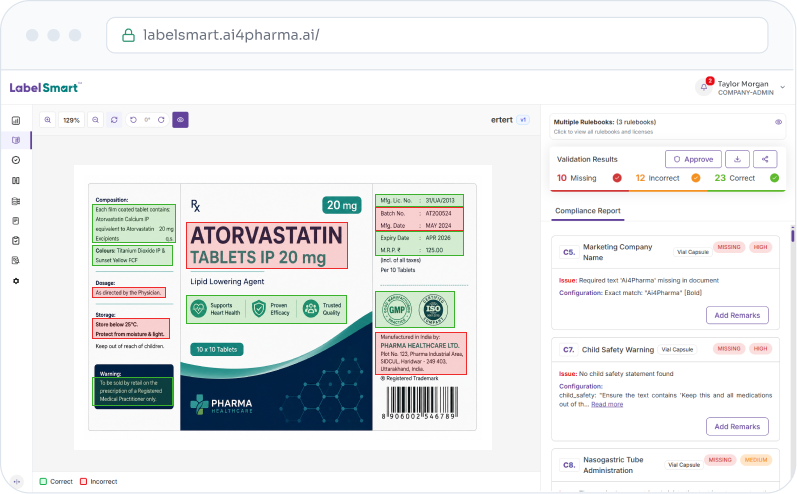This screenshot has height=494, width=797.
Task: Select the GMP and ISO badges region
Action: 415,309
